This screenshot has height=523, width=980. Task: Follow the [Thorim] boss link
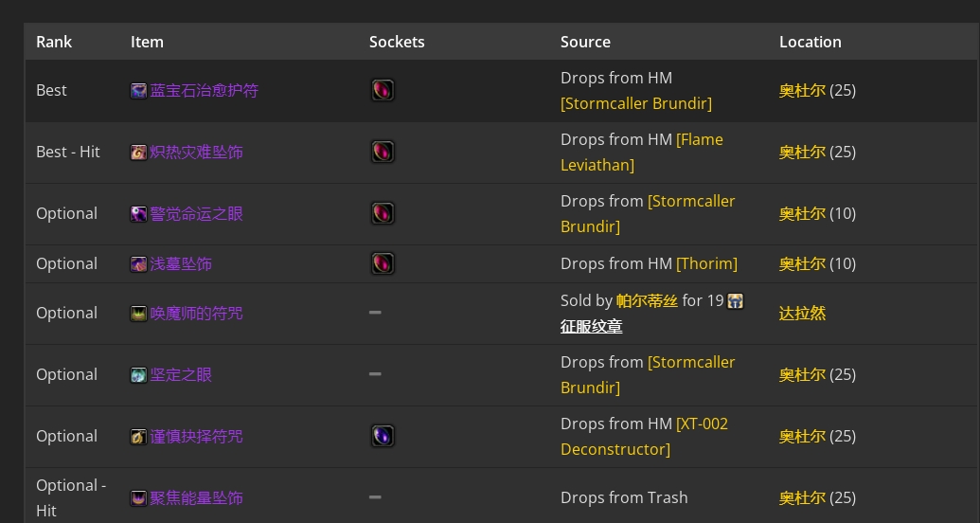tap(707, 263)
